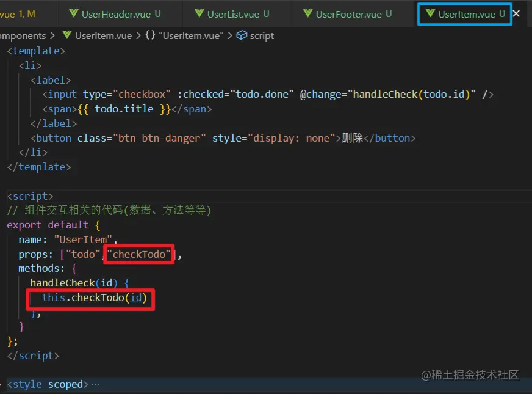Click the Vue file icon in breadcrumb
532x394 pixels.
[x=67, y=35]
